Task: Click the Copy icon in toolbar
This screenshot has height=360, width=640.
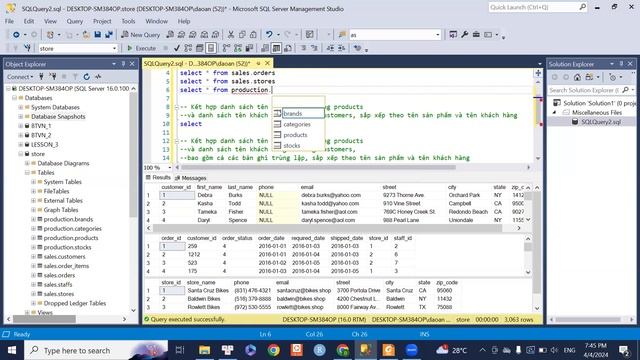Action: [242, 35]
